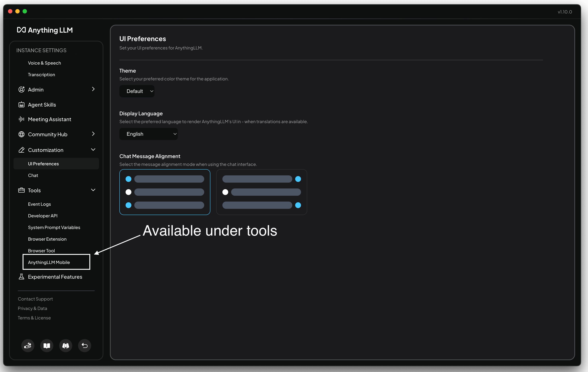
Task: Open AnythingLLM Mobile under Tools
Action: point(49,262)
